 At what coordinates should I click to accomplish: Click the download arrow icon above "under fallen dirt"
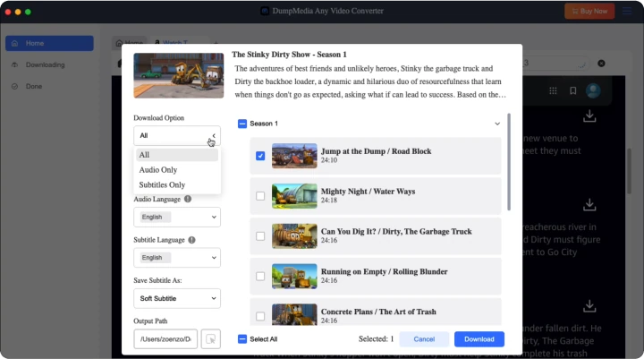click(589, 306)
